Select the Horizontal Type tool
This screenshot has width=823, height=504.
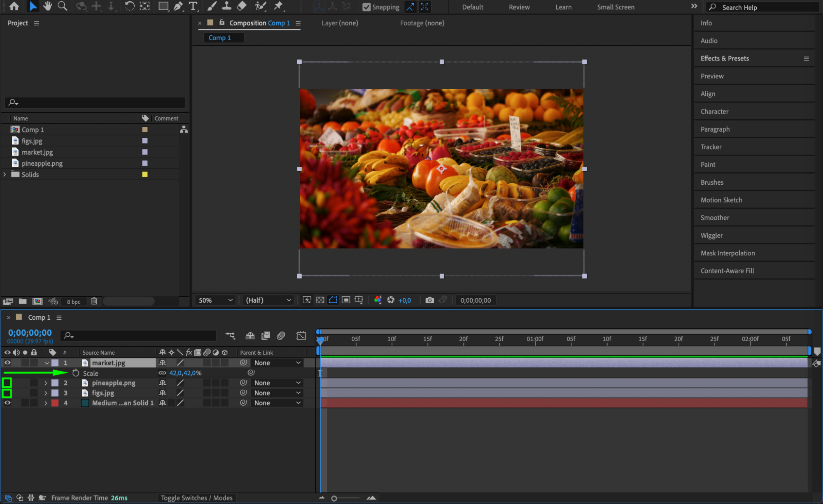(193, 6)
